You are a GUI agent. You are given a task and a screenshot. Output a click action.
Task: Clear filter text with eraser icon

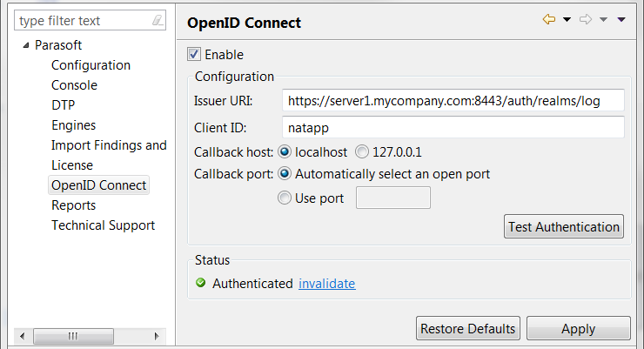(158, 20)
